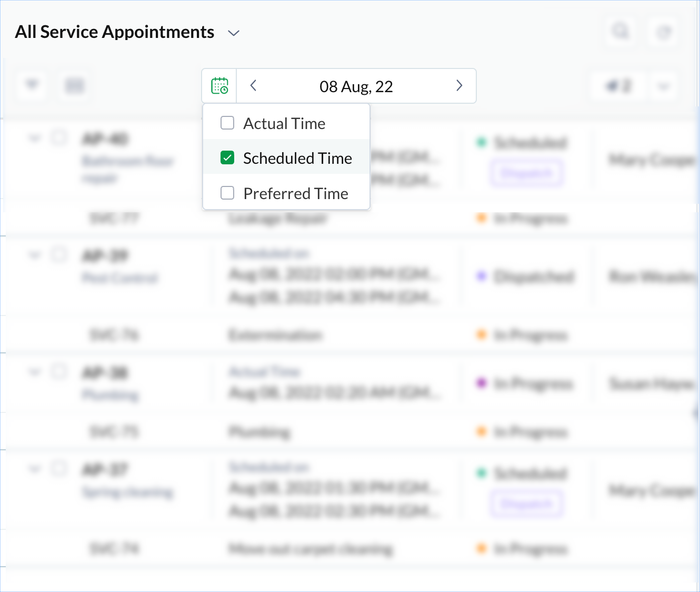Uncheck the Scheduled Time checkbox
The width and height of the screenshot is (700, 592).
click(x=227, y=157)
